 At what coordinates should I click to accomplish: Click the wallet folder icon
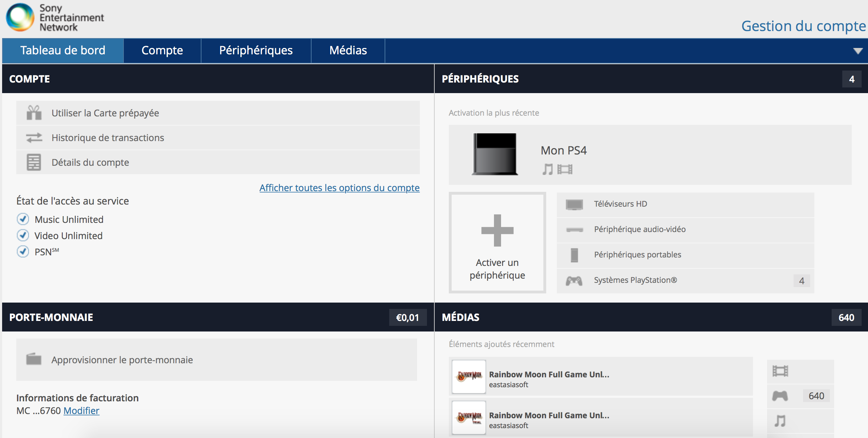point(34,359)
